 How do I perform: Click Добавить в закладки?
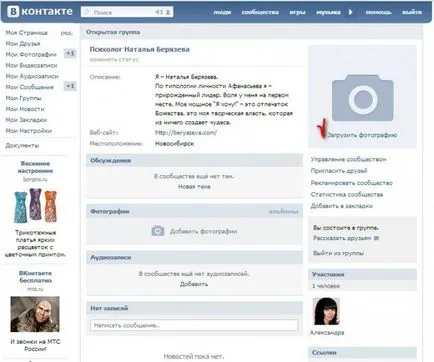tap(342, 206)
